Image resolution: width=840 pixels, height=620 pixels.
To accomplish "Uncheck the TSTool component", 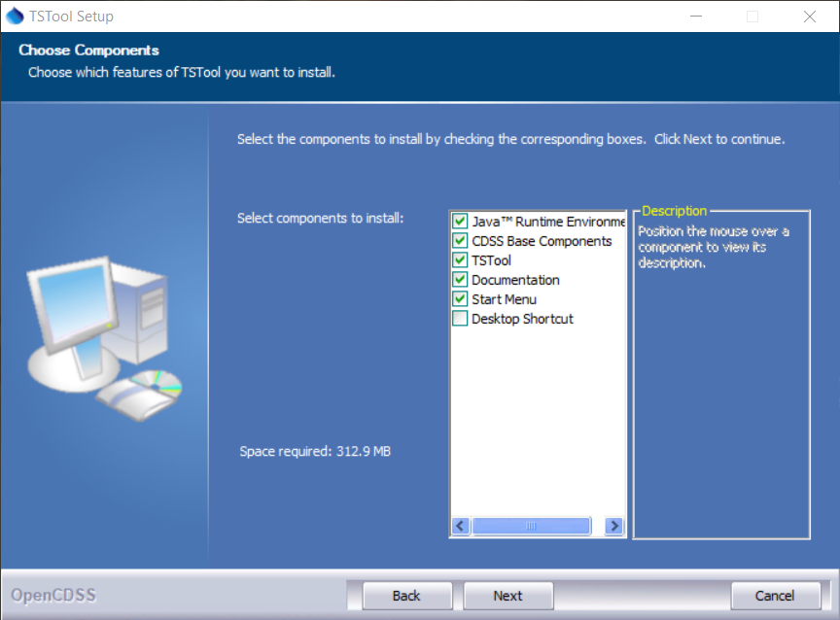I will click(459, 260).
